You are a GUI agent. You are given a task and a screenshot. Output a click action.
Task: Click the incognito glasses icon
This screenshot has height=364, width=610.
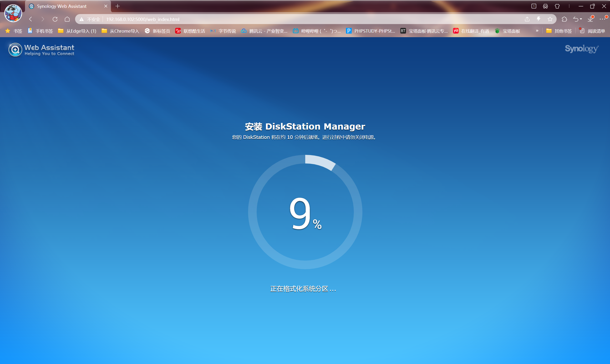pyautogui.click(x=545, y=6)
